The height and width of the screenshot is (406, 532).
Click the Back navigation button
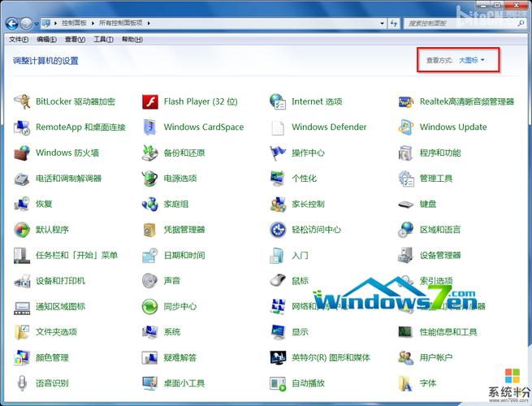click(12, 24)
